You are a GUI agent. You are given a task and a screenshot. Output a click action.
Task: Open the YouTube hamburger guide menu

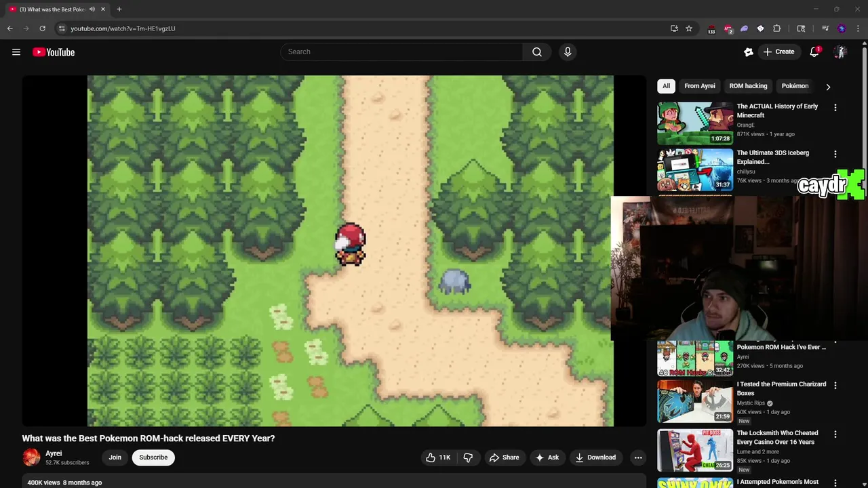[x=16, y=52]
